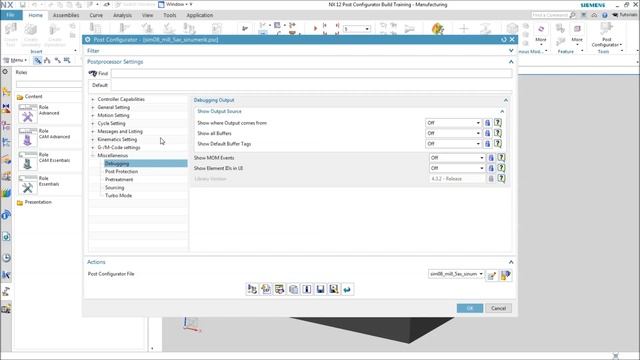Open the File menu
The image size is (640, 360).
pos(11,15)
